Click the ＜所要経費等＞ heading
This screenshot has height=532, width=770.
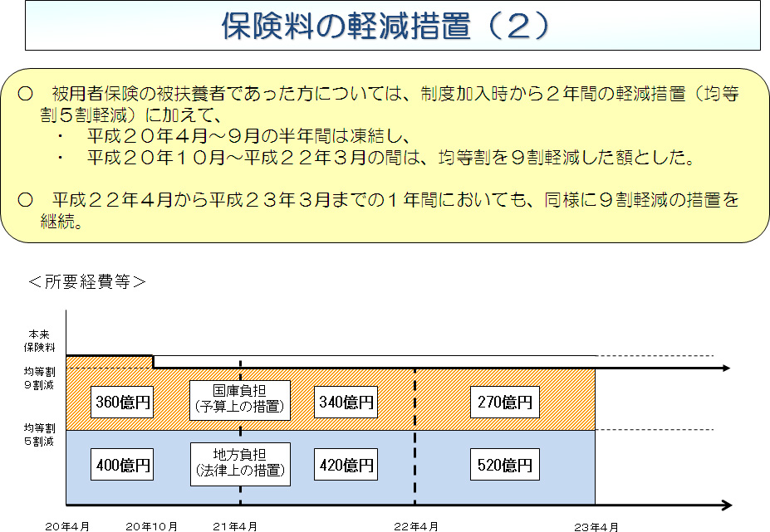87,281
